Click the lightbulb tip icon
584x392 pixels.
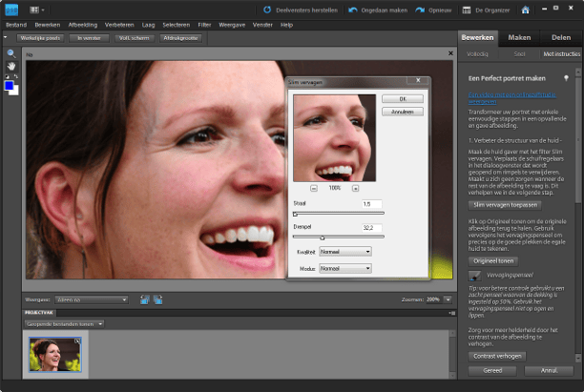click(565, 77)
